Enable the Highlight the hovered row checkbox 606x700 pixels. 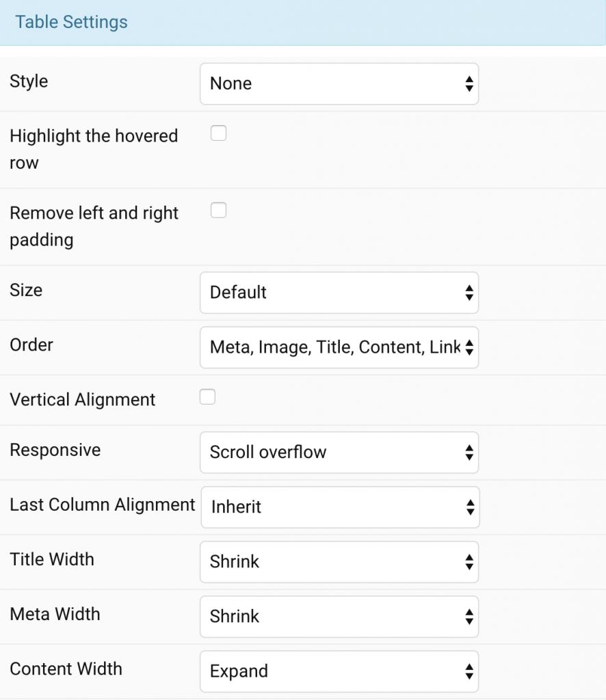pyautogui.click(x=218, y=133)
